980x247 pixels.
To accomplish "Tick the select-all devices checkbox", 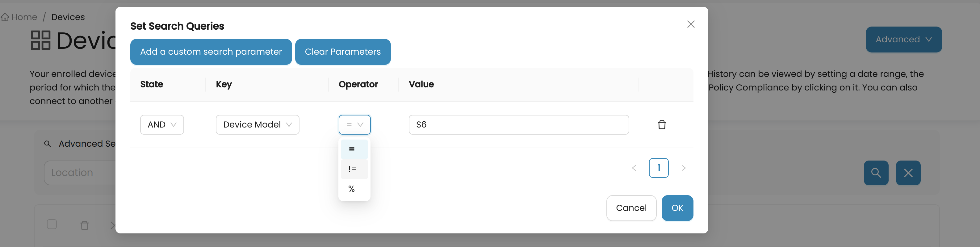I will [52, 224].
